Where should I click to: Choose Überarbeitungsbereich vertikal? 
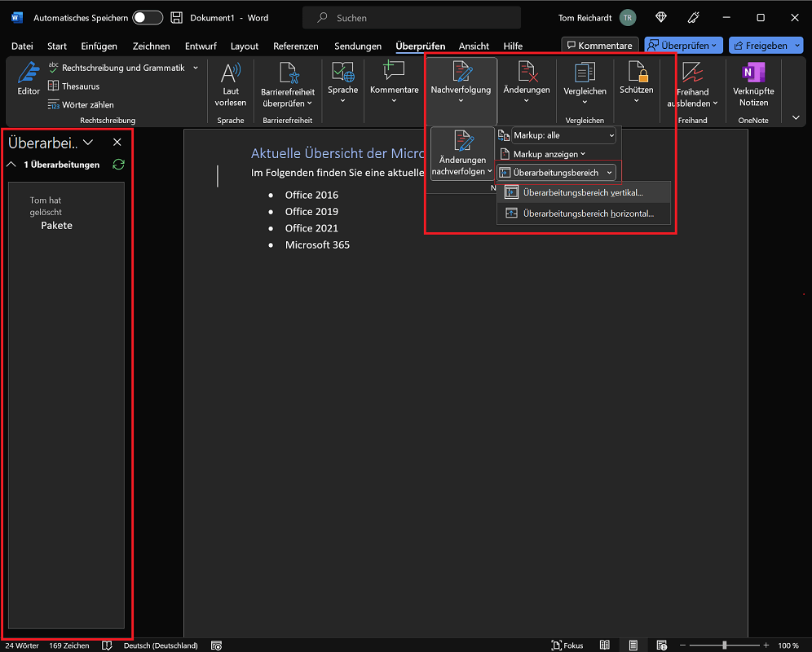pyautogui.click(x=584, y=192)
